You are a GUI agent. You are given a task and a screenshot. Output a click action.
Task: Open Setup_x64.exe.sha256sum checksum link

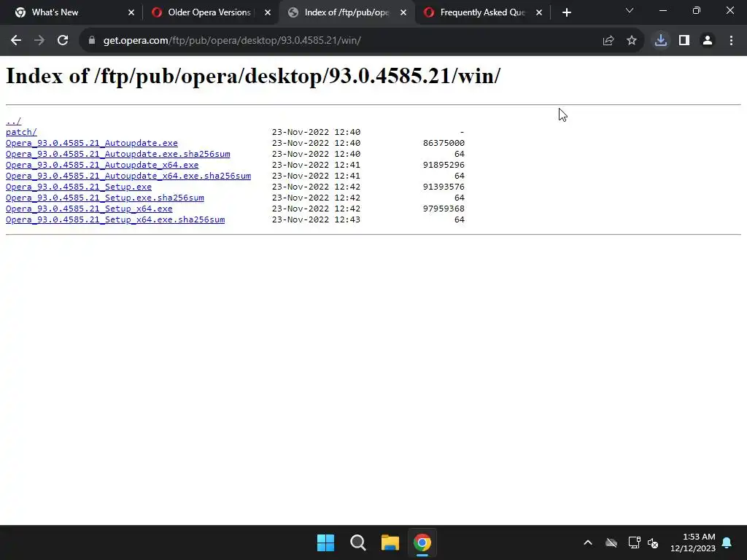point(115,219)
